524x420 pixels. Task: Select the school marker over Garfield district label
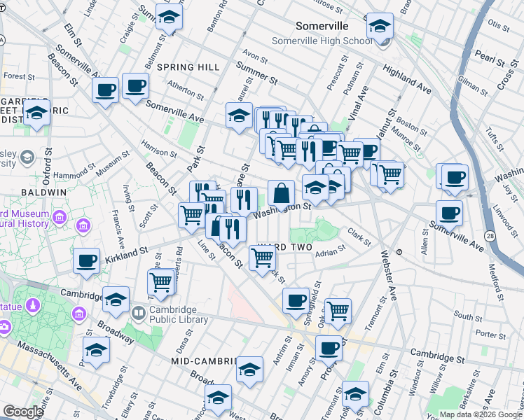[x=36, y=113]
